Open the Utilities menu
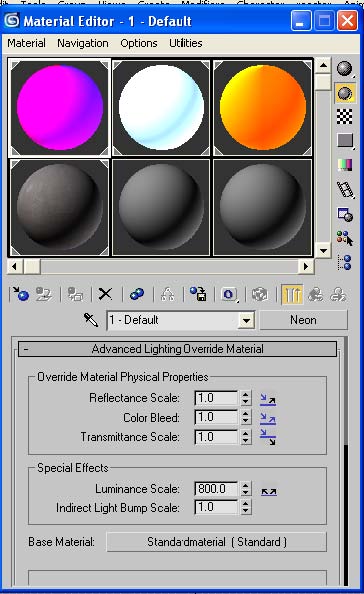 click(186, 43)
